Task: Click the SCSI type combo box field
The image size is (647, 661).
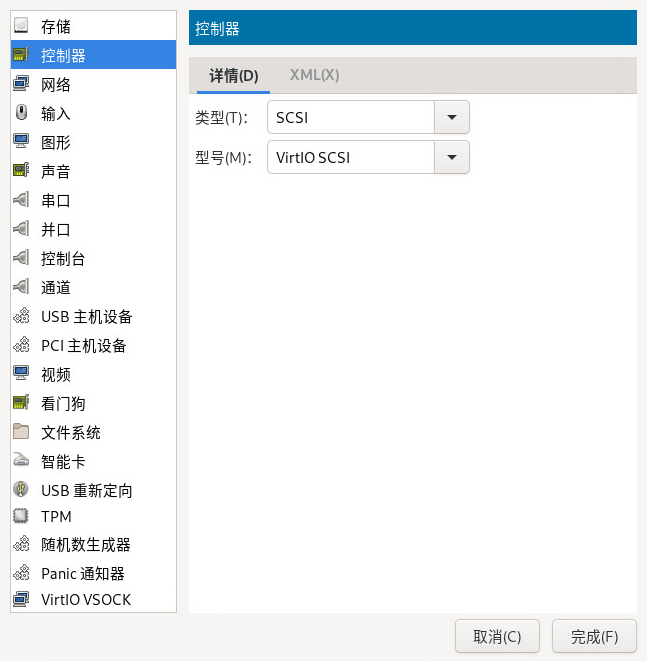Action: [x=351, y=118]
